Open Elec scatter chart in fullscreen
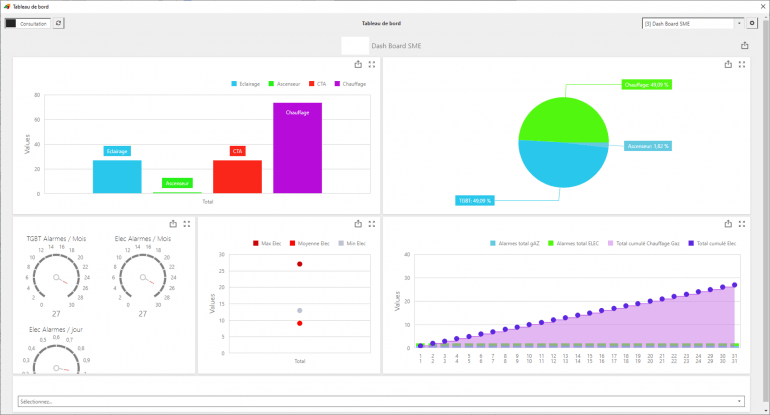 [x=372, y=224]
